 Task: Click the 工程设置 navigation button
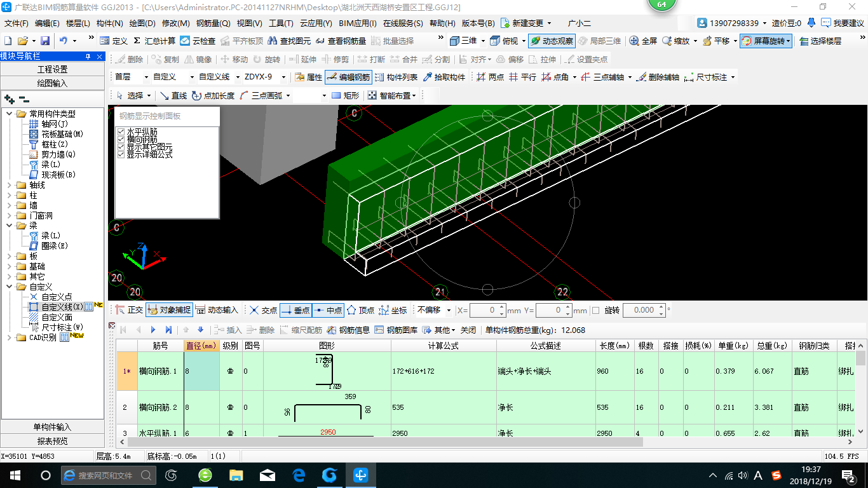[x=52, y=69]
